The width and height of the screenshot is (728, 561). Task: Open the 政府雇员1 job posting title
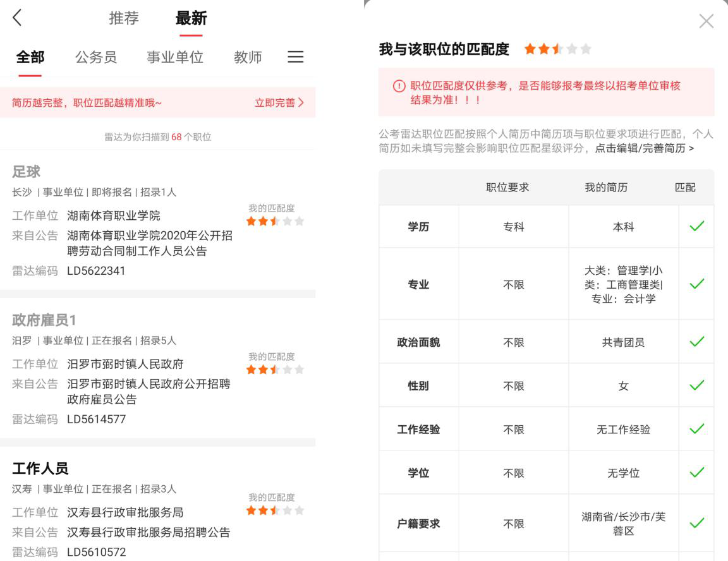coord(44,320)
